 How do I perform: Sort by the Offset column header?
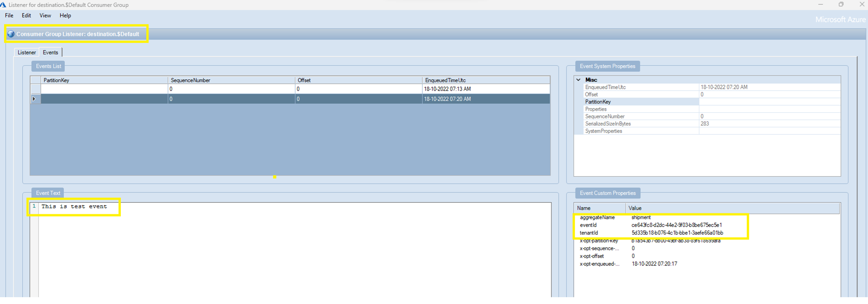pyautogui.click(x=358, y=80)
